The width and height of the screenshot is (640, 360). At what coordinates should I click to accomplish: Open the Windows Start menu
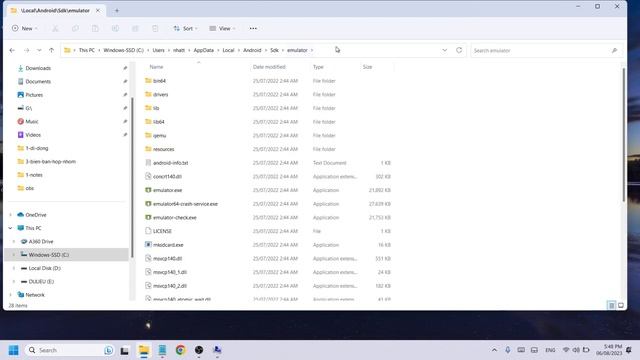point(13,350)
